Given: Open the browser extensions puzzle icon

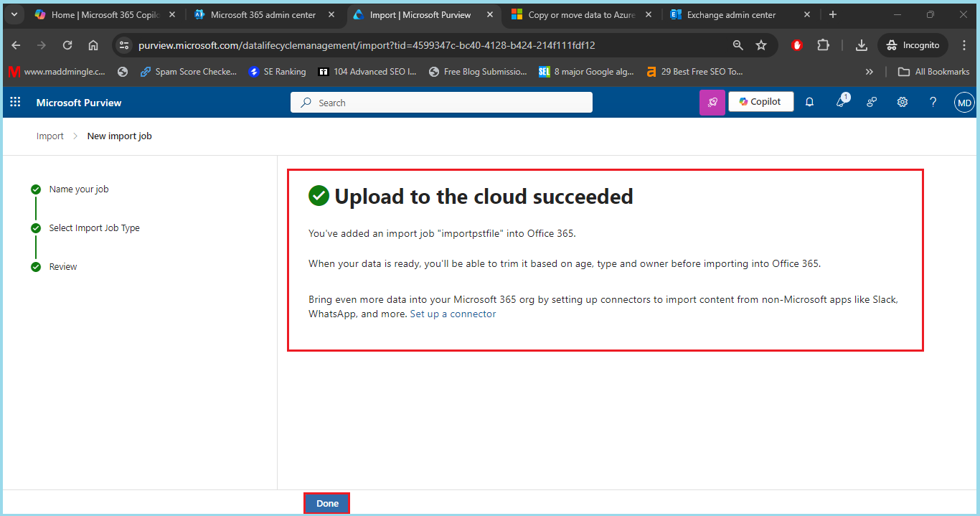Looking at the screenshot, I should point(823,45).
